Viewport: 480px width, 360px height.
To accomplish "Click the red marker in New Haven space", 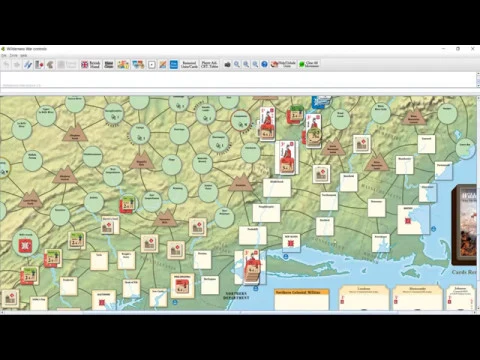I will coord(291,243).
